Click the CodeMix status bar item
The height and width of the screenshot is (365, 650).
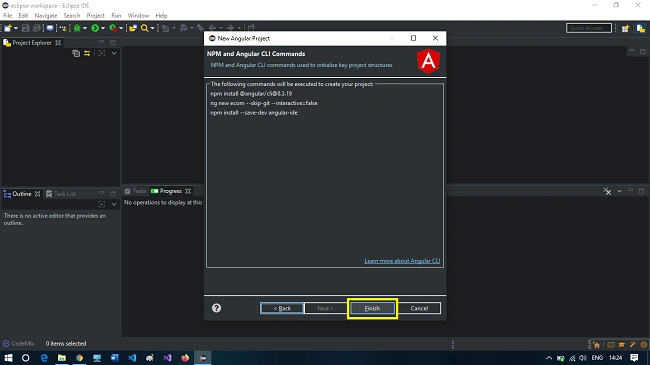point(18,343)
